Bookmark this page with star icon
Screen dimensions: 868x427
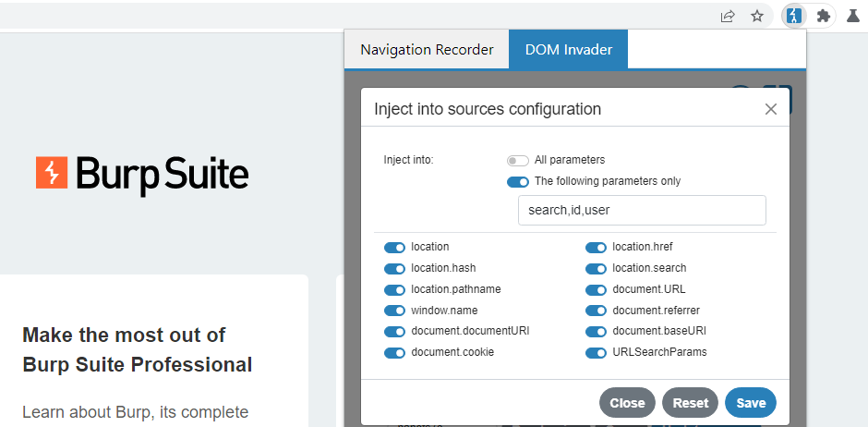click(757, 16)
